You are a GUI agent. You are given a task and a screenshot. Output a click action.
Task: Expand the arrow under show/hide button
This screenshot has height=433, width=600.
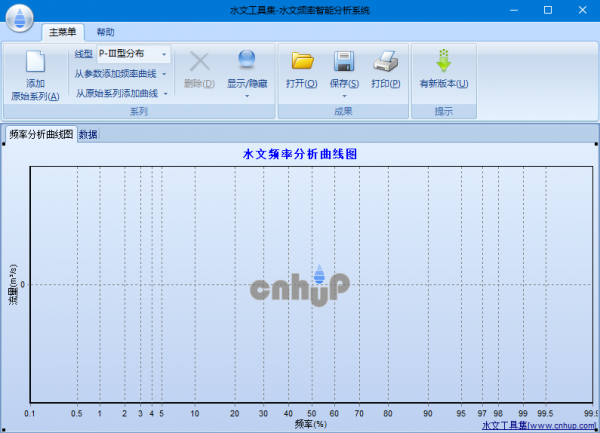[x=246, y=96]
